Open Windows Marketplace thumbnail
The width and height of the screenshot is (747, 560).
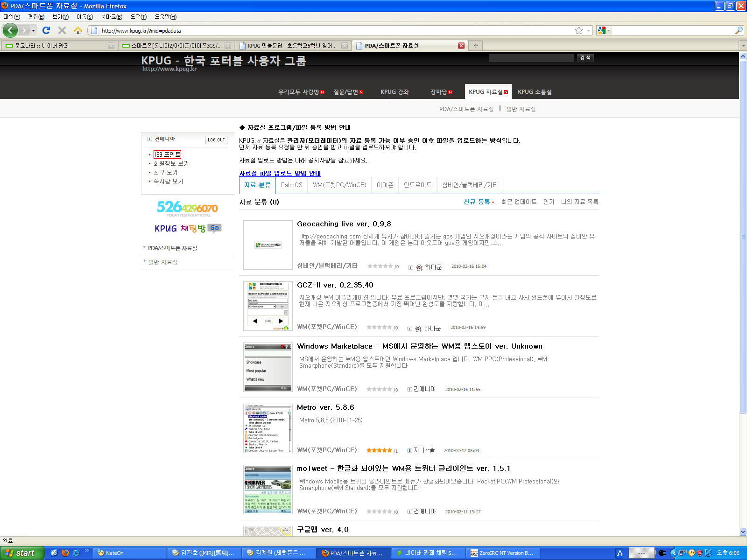pos(268,367)
